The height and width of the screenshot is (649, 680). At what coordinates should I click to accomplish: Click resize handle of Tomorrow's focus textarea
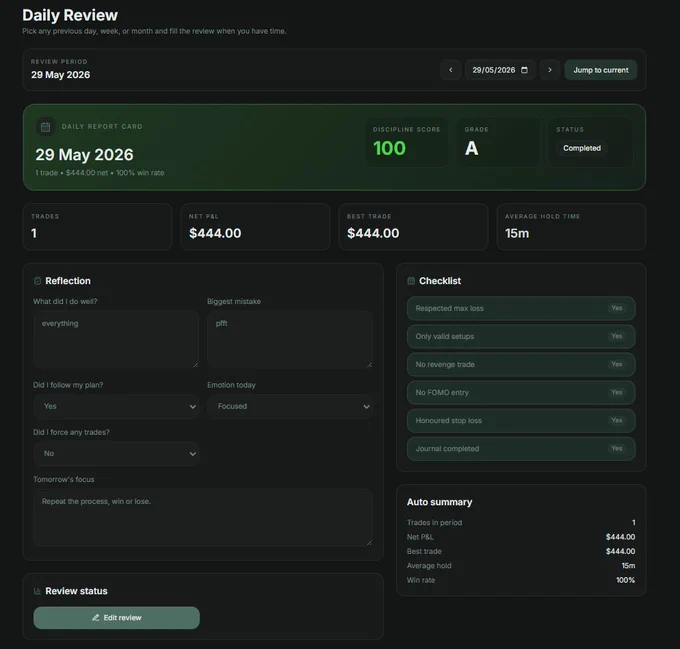tap(369, 542)
